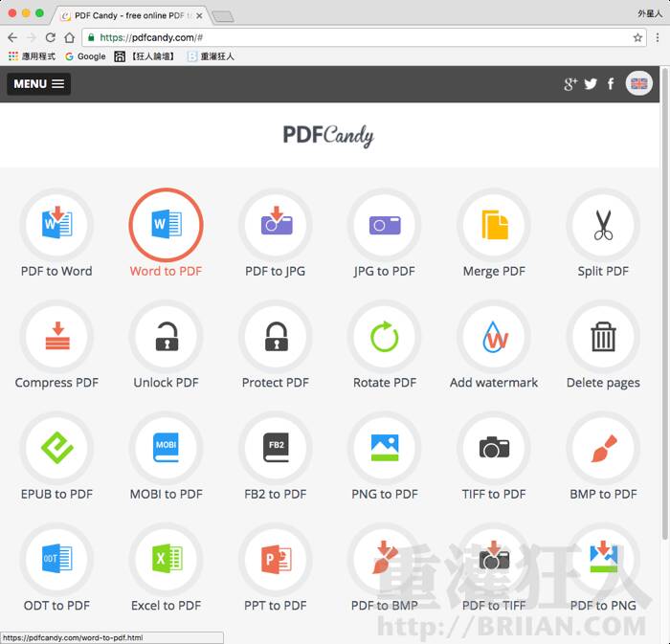Open the Delete pages trash icon
670x644 pixels.
pyautogui.click(x=603, y=337)
